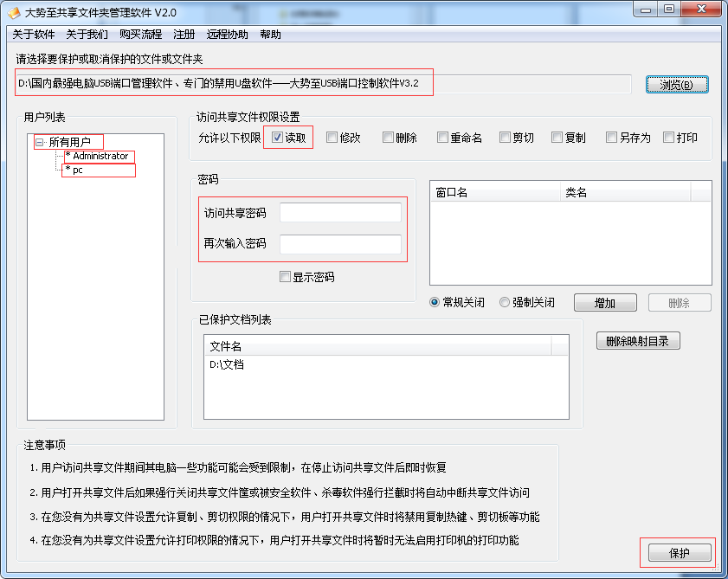Viewport: 728px width, 579px height.
Task: Open the 注册 menu
Action: click(x=184, y=35)
